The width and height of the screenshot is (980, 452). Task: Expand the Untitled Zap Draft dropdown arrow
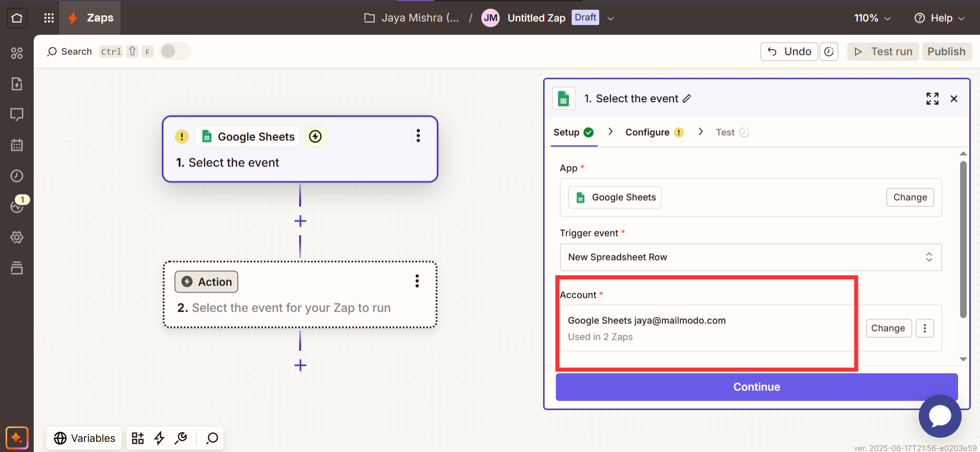pyautogui.click(x=610, y=18)
